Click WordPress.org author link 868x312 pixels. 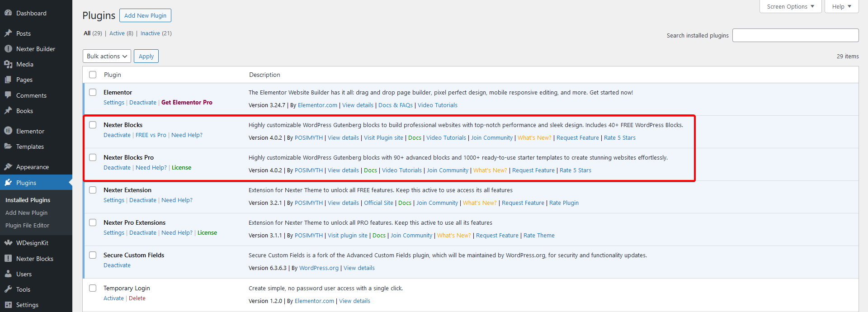click(x=319, y=268)
